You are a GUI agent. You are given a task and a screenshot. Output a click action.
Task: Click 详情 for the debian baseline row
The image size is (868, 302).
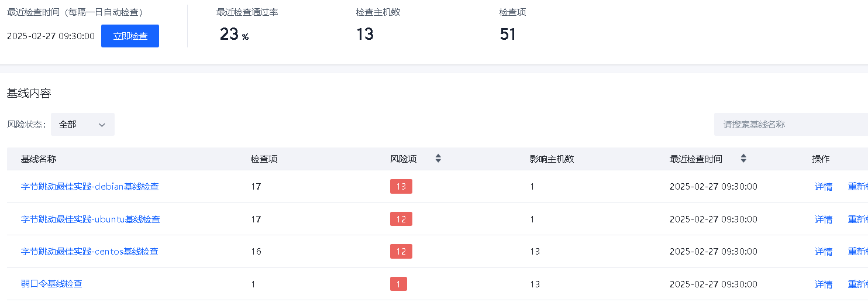click(x=824, y=187)
